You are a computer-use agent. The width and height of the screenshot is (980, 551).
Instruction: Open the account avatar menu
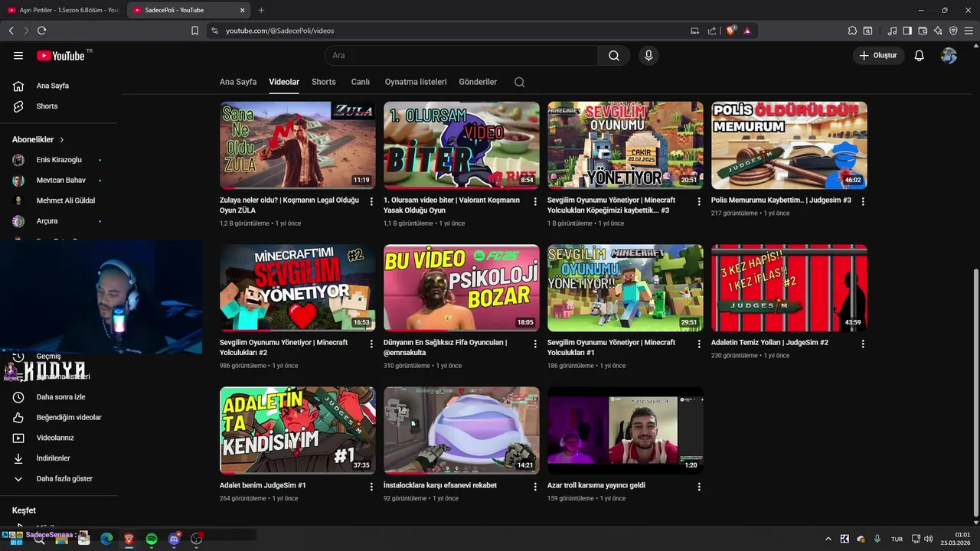tap(949, 55)
